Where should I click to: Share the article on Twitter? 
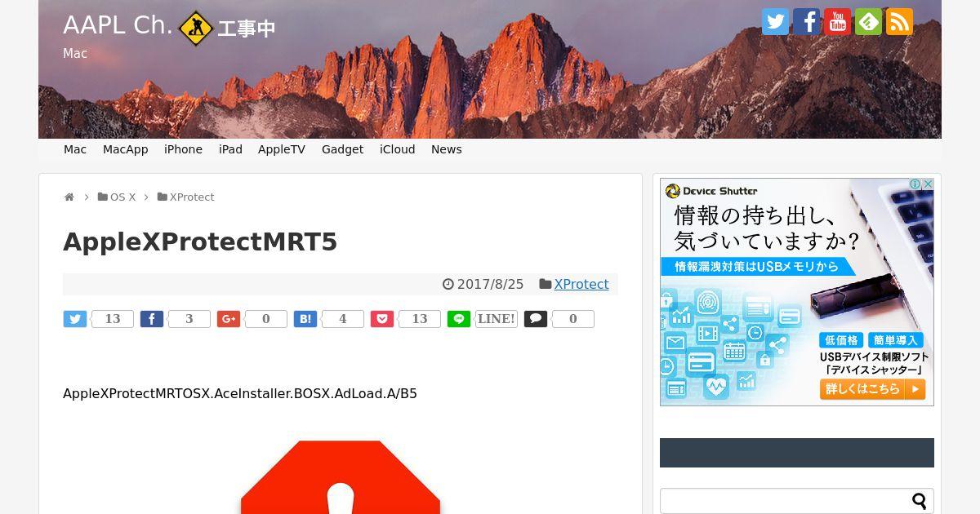click(x=75, y=319)
